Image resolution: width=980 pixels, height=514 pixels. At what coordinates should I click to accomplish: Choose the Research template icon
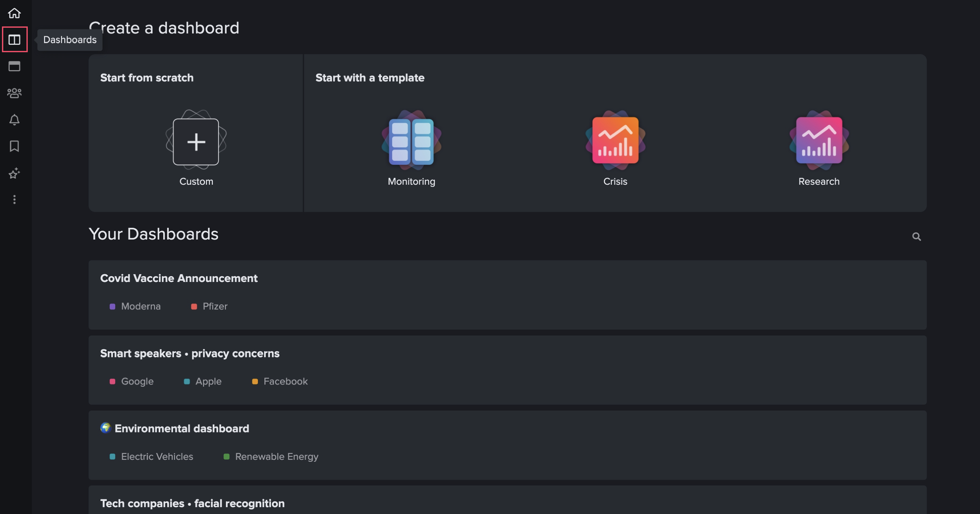pyautogui.click(x=819, y=141)
